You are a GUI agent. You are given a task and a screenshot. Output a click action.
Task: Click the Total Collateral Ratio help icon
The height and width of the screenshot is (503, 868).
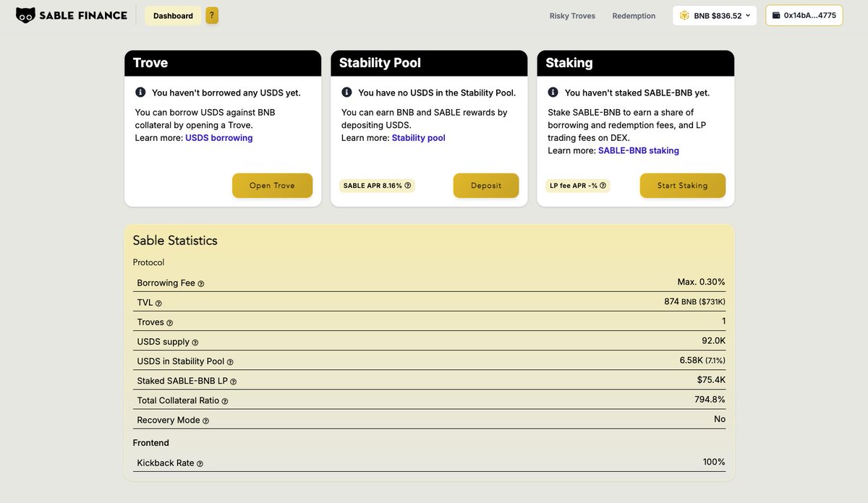[225, 401]
